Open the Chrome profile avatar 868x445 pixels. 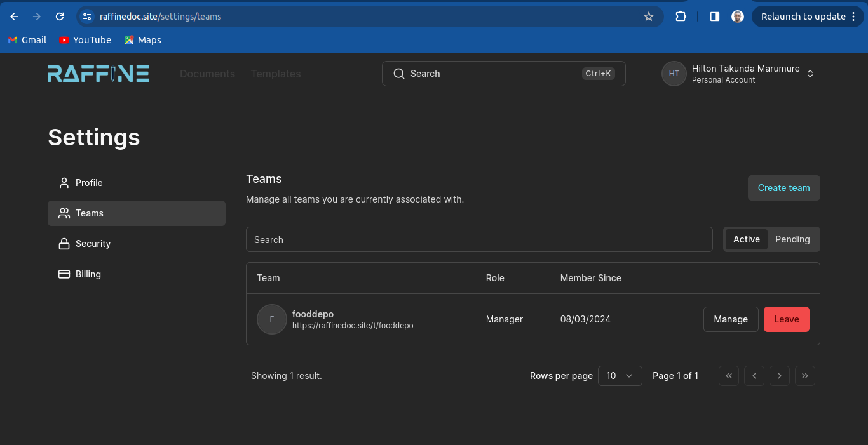pos(738,17)
